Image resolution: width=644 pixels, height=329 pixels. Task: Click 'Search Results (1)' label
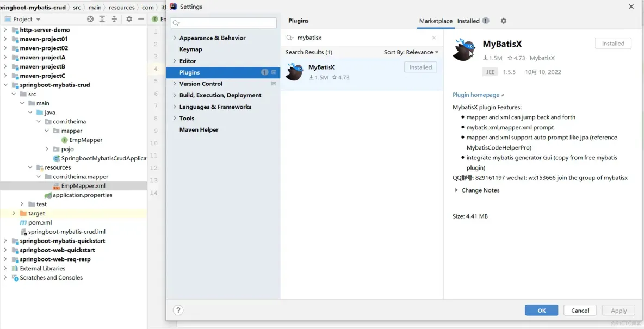309,53
